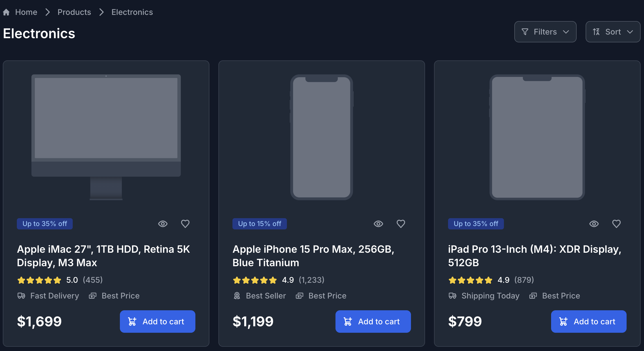Click the cart icon inside the iPhone's Add to cart button

(x=348, y=322)
